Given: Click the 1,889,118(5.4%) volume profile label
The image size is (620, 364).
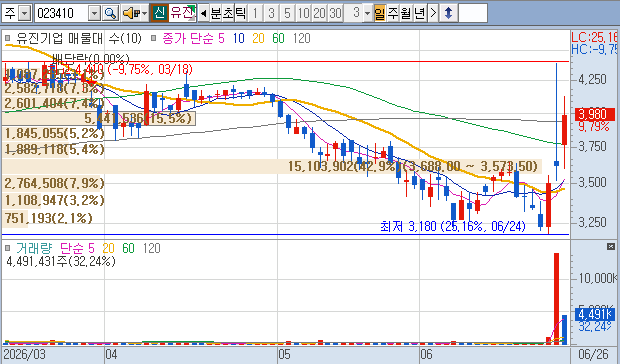Looking at the screenshot, I should 54,149.
